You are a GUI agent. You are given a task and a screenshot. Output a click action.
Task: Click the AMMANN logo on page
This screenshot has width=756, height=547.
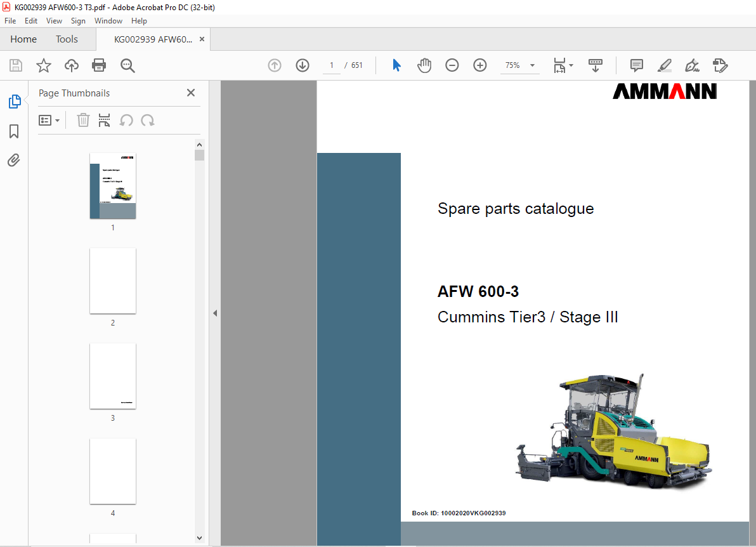click(x=665, y=91)
